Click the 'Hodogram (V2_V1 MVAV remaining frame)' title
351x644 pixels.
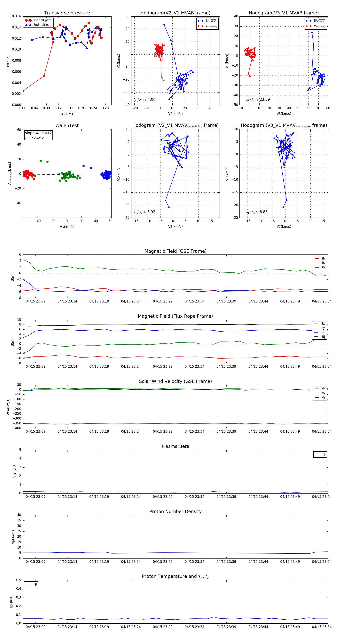pyautogui.click(x=175, y=125)
